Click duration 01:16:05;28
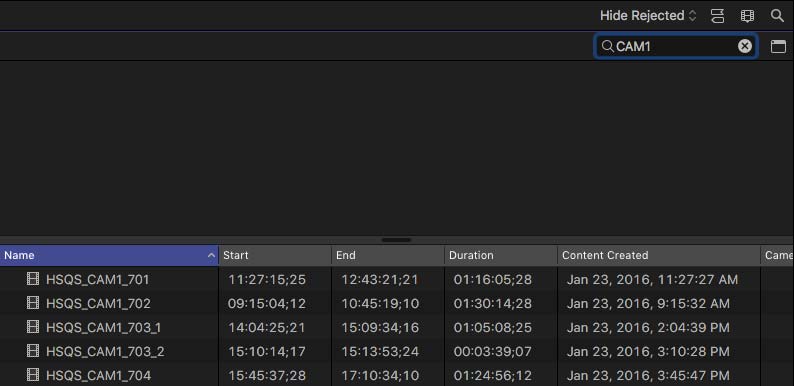 (493, 280)
